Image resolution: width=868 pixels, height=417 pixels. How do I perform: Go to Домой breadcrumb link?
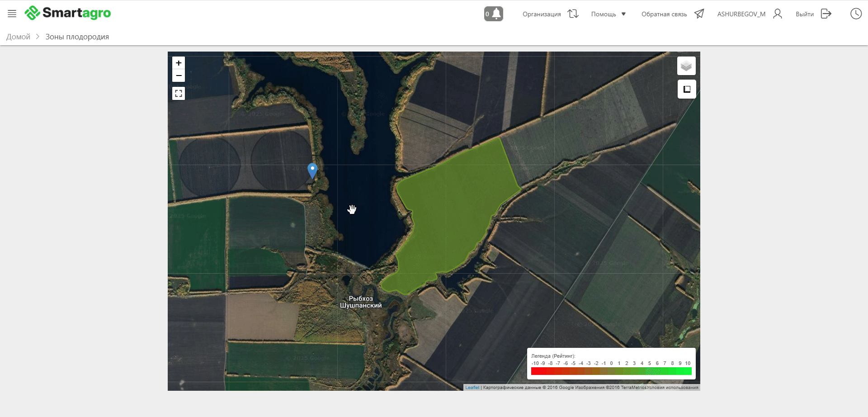click(18, 37)
